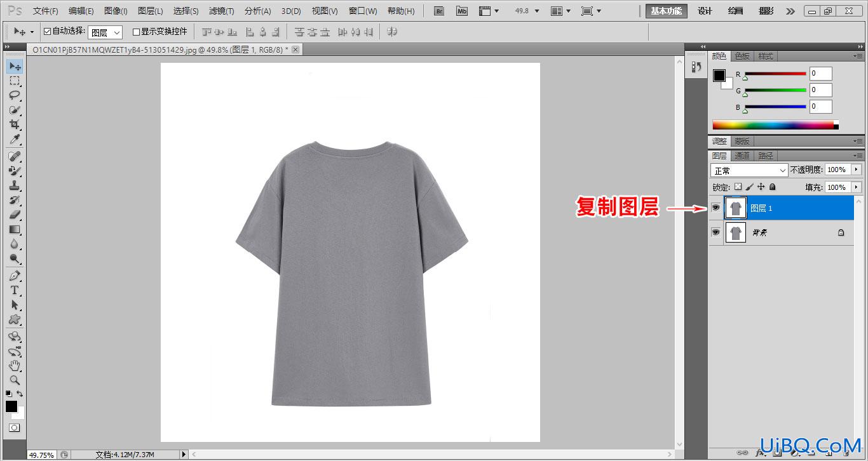Select the Zoom tool
Image resolution: width=868 pixels, height=461 pixels.
coord(15,380)
